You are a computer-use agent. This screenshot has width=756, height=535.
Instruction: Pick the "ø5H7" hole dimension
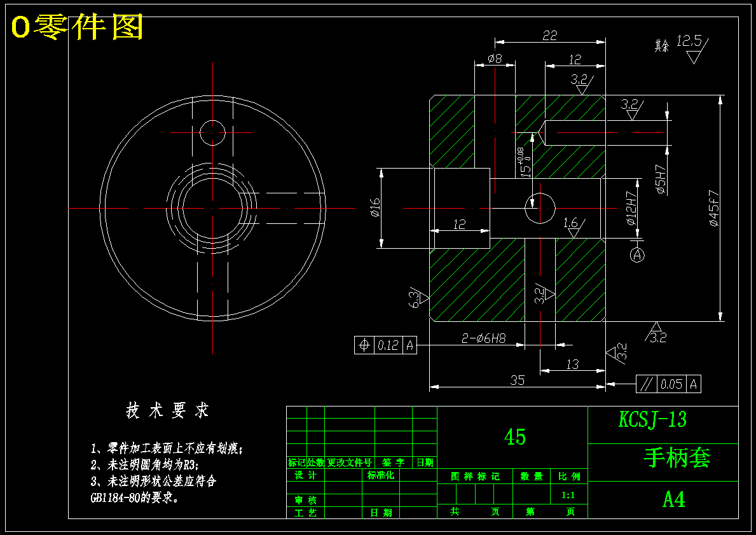661,179
